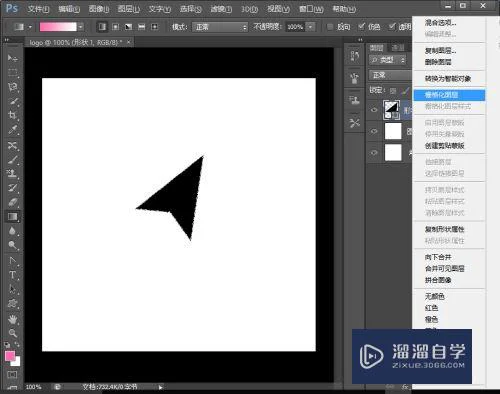Open the 滤镜 (Filter) menu
The height and width of the screenshot is (394, 500).
point(221,9)
